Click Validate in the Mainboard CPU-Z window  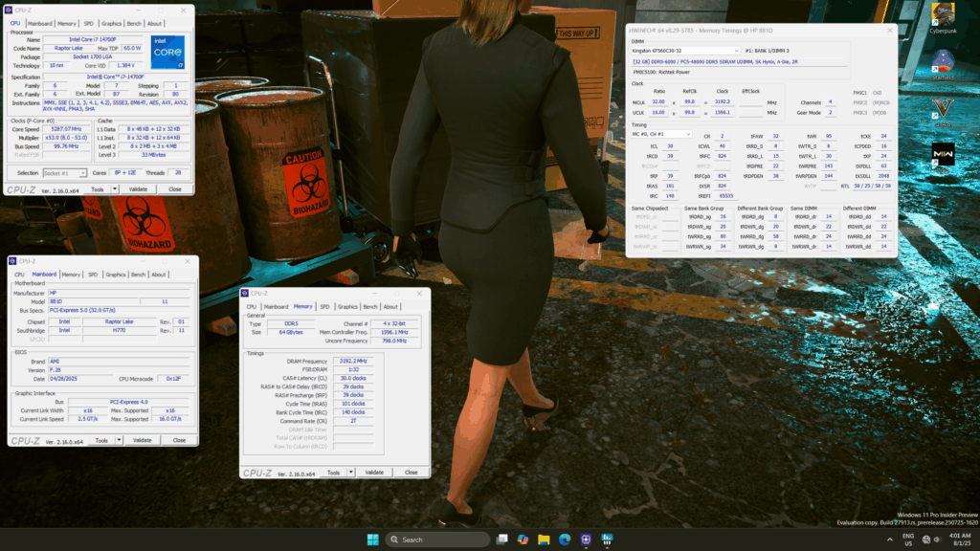click(142, 440)
